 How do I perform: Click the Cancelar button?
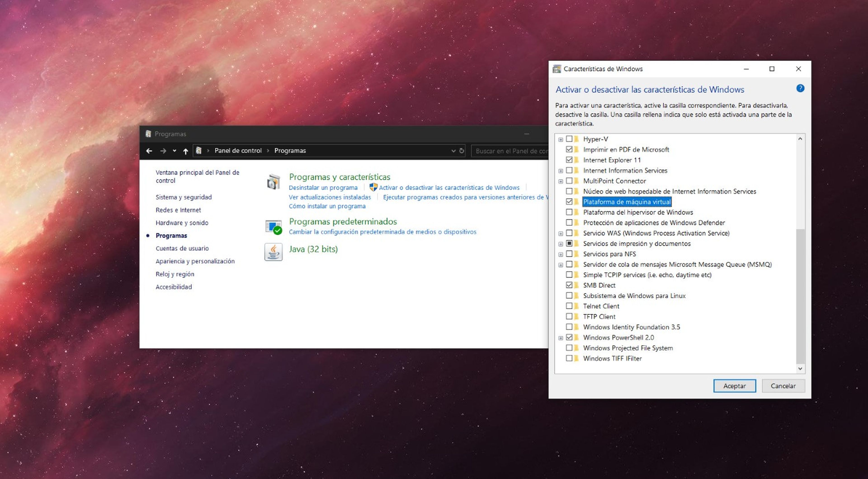783,386
